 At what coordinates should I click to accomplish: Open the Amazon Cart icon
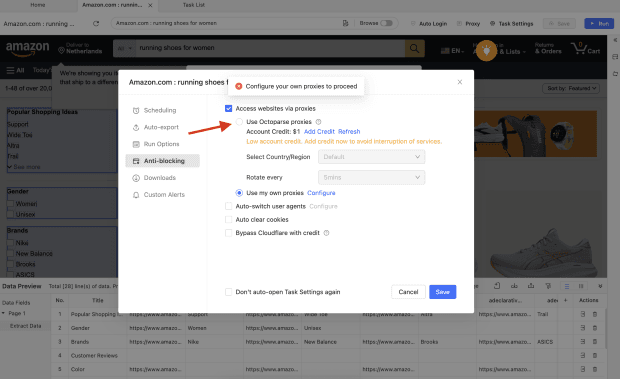point(585,49)
